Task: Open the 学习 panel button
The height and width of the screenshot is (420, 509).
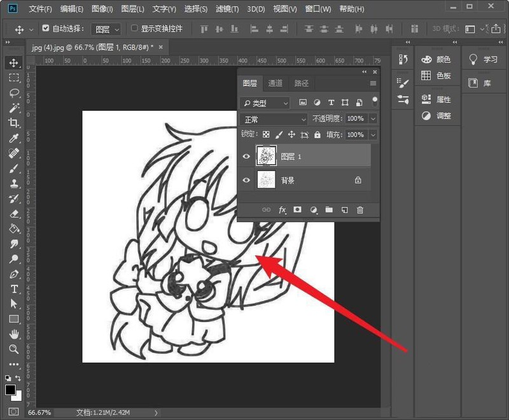Action: [x=484, y=59]
